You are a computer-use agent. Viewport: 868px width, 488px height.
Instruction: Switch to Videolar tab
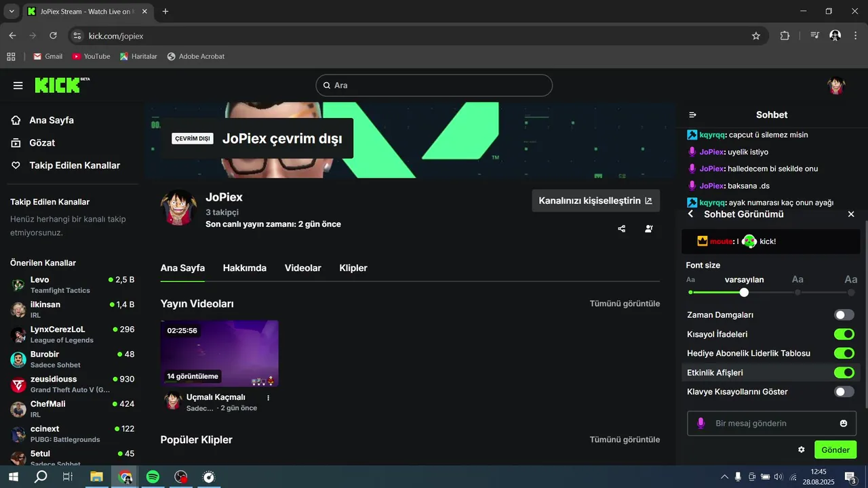click(x=303, y=268)
